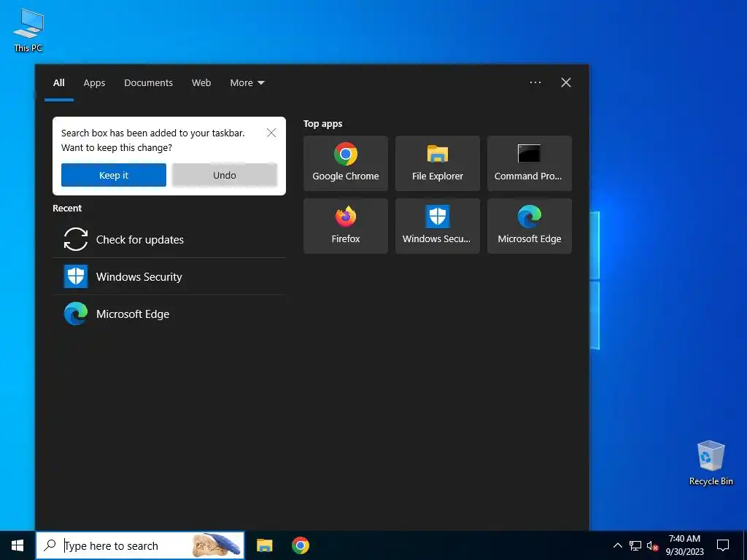The width and height of the screenshot is (747, 560).
Task: Switch to the Web tab
Action: [x=201, y=83]
